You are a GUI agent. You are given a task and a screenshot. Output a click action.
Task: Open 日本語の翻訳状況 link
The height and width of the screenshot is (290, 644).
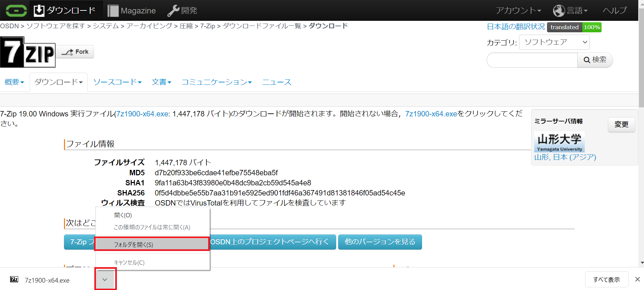(516, 27)
